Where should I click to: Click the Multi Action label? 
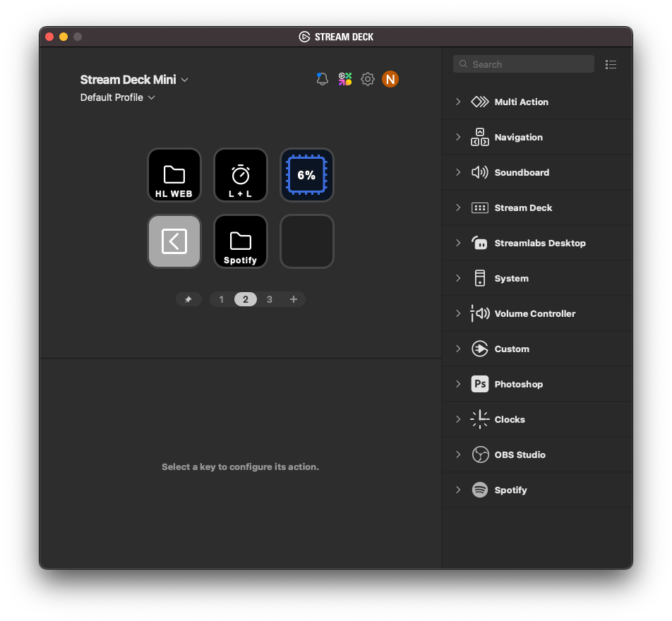522,102
